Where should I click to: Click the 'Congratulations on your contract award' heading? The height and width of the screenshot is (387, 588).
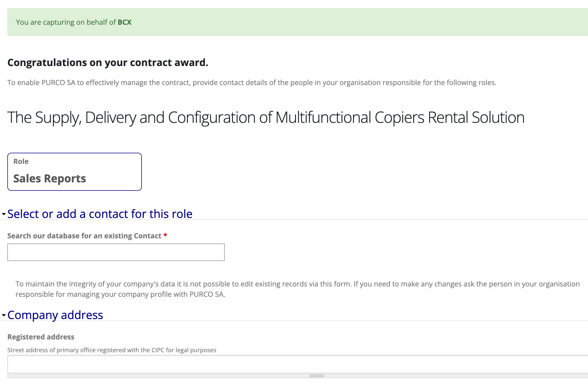click(x=108, y=62)
